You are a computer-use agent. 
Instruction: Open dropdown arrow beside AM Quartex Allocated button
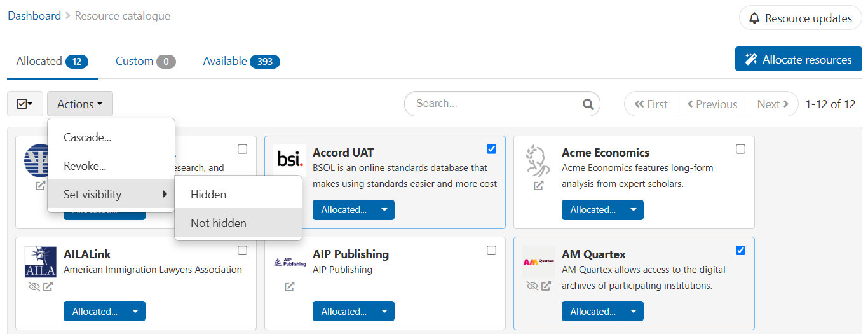coord(634,312)
